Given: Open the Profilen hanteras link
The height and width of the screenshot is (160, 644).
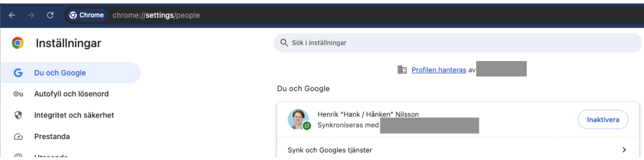Looking at the screenshot, I should click(439, 70).
